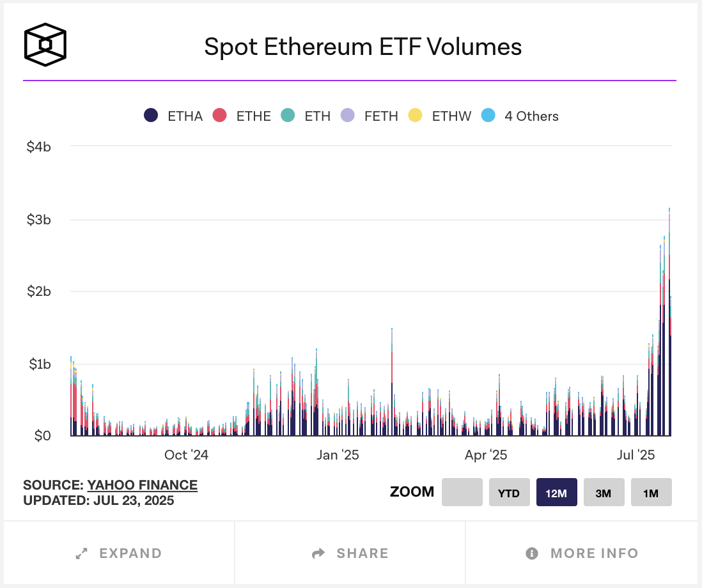Select the 3M zoom range

[x=604, y=491]
